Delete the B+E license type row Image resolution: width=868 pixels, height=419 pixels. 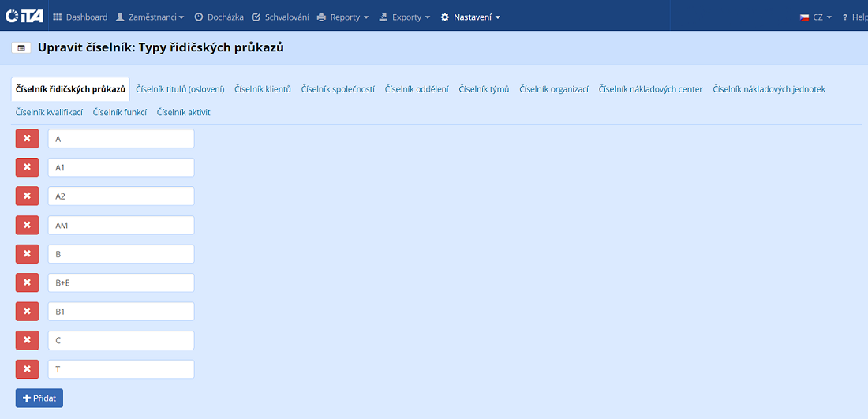(27, 282)
